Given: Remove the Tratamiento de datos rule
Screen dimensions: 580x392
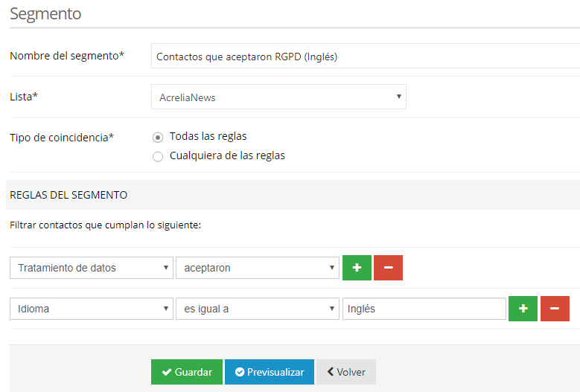Looking at the screenshot, I should [388, 268].
